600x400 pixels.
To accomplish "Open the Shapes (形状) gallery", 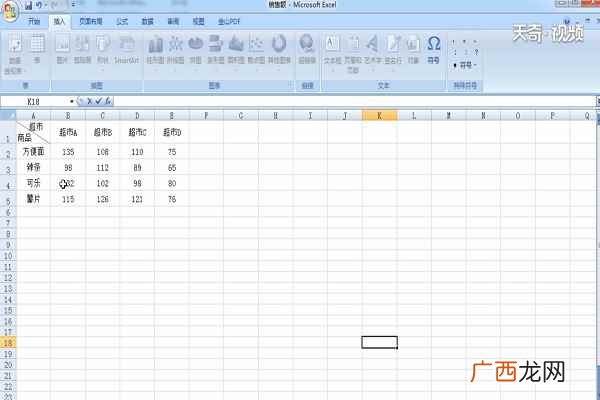I will [x=103, y=53].
